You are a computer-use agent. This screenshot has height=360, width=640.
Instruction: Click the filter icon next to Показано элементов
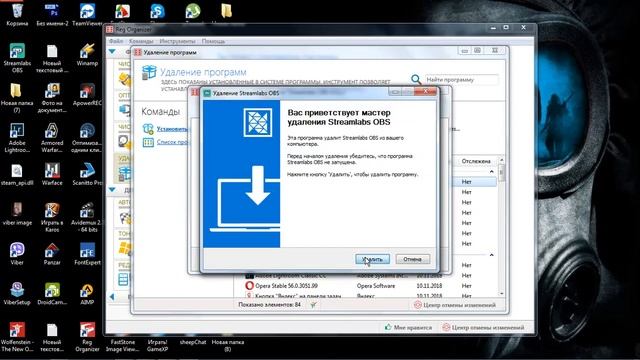(x=313, y=304)
